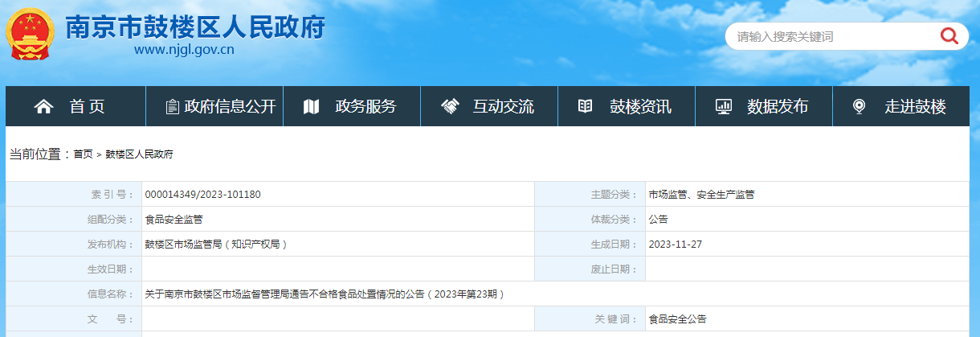Click the 生成日期 label cell
Image resolution: width=980 pixels, height=337 pixels.
pos(590,245)
